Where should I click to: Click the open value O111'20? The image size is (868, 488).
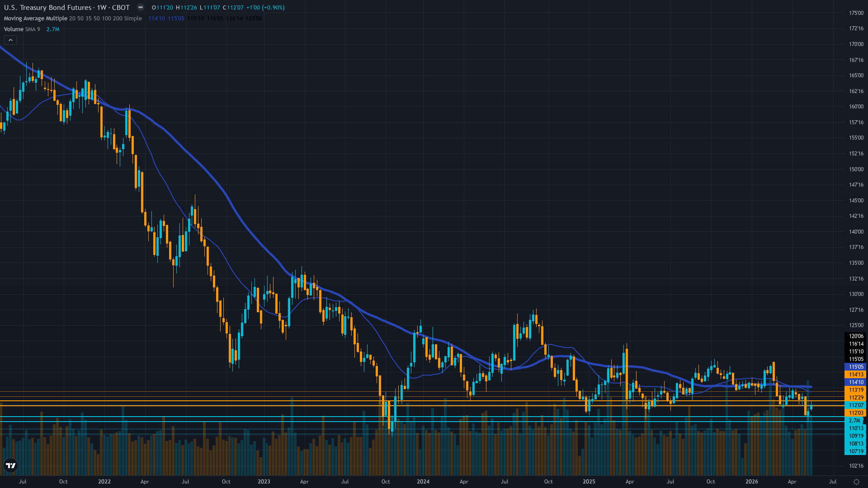[x=163, y=8]
